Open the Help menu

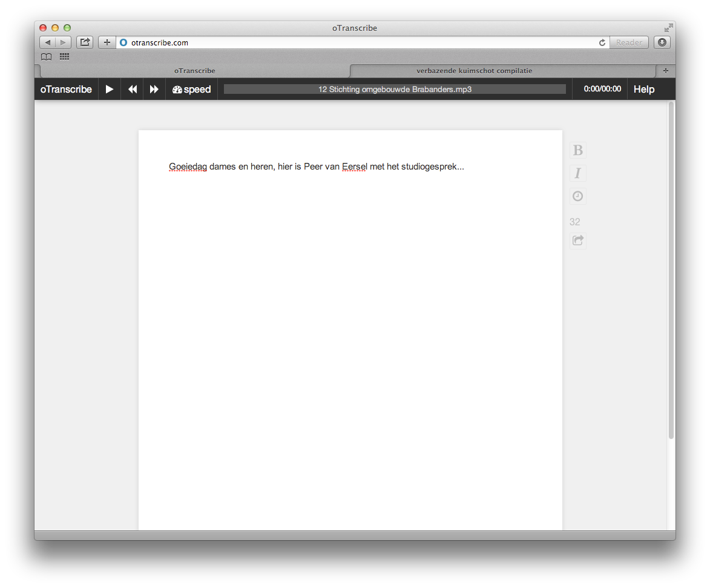coord(643,90)
